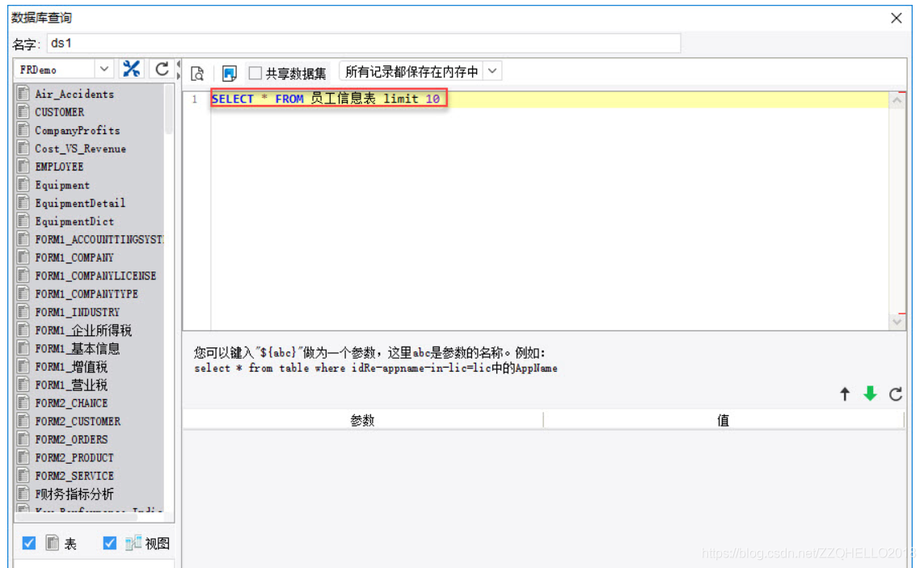Toggle the 共享数据集 checkbox
This screenshot has height=568, width=924.
[x=255, y=73]
